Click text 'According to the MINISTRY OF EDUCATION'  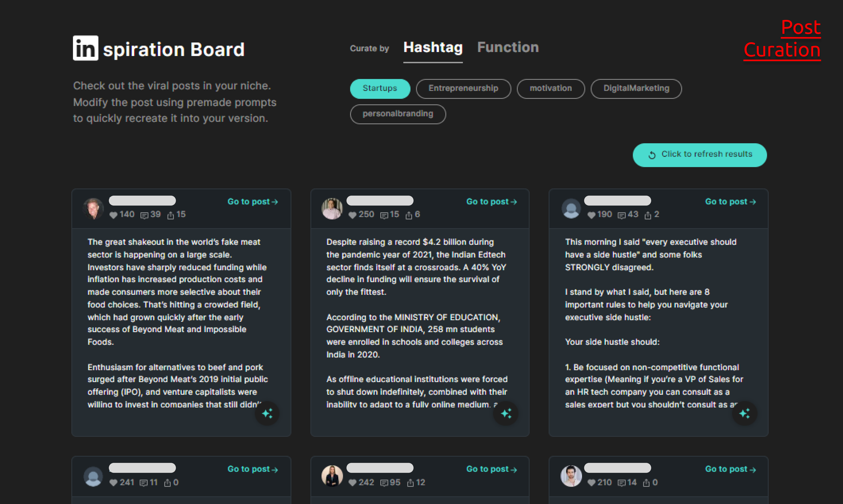[413, 317]
